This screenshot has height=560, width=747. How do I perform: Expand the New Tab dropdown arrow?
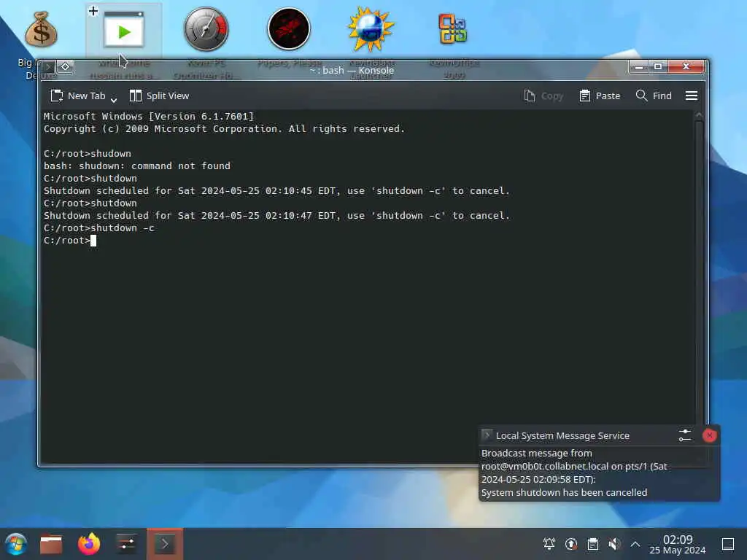tap(114, 98)
